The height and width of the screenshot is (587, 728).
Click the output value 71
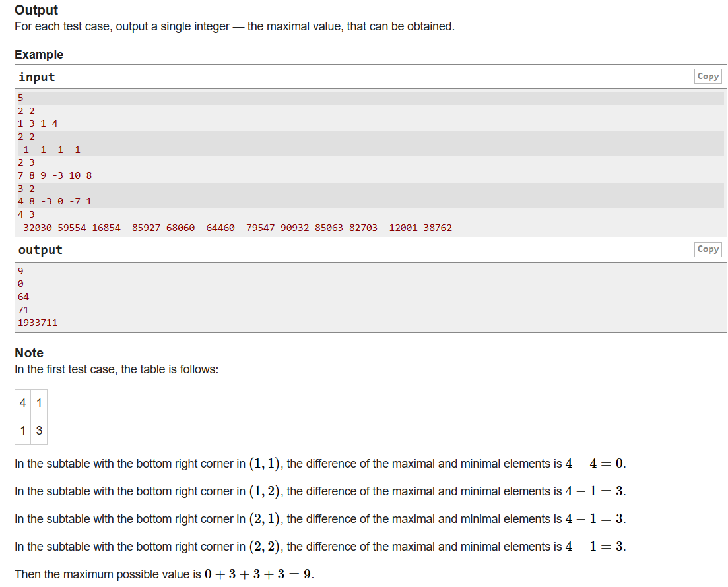point(24,310)
